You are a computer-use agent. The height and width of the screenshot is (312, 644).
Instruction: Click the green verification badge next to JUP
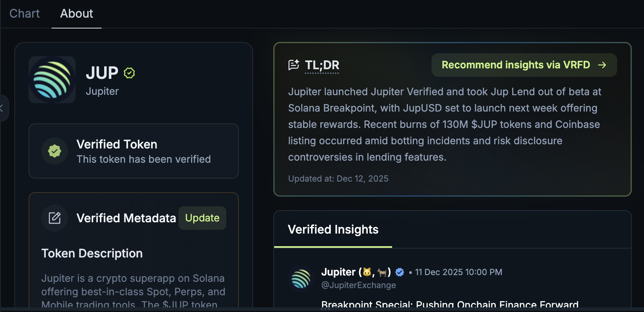tap(129, 73)
